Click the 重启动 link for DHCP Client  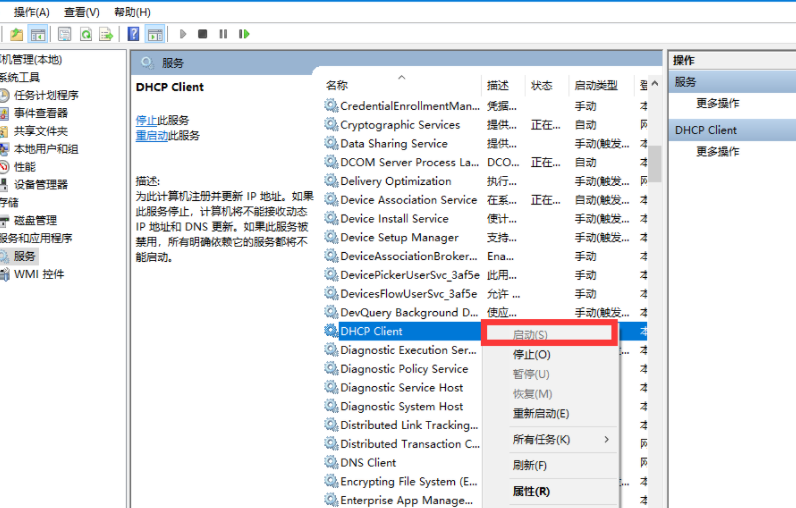pos(151,135)
